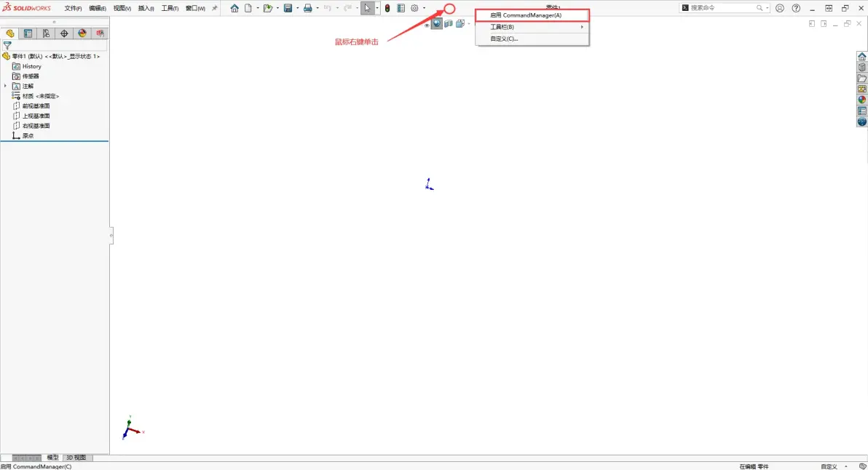
Task: Choose 启用 CommandManager(A) in context menu
Action: pos(532,15)
